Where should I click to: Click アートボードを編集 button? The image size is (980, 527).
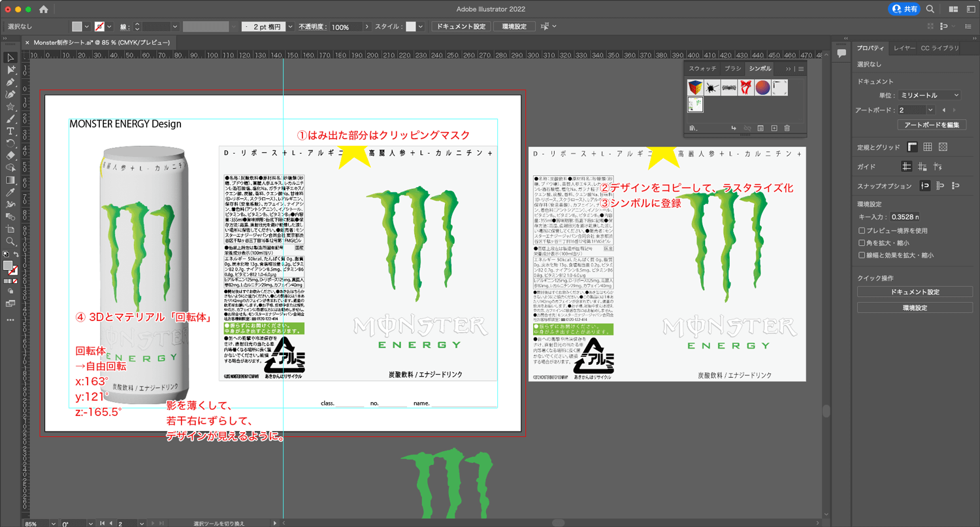point(931,125)
